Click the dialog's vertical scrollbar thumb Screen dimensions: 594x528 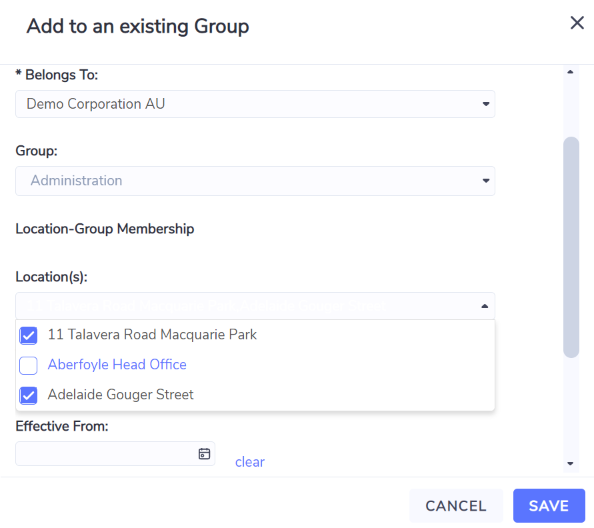click(571, 247)
